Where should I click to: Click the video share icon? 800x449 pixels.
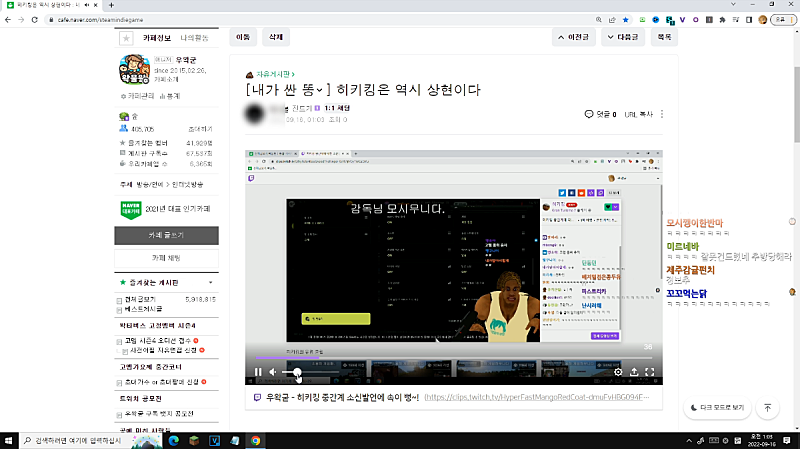point(634,372)
